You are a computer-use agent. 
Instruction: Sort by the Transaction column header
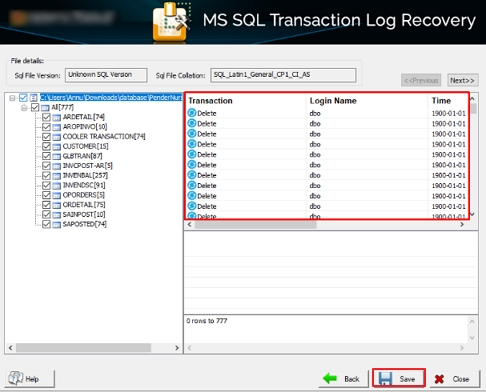[x=210, y=101]
